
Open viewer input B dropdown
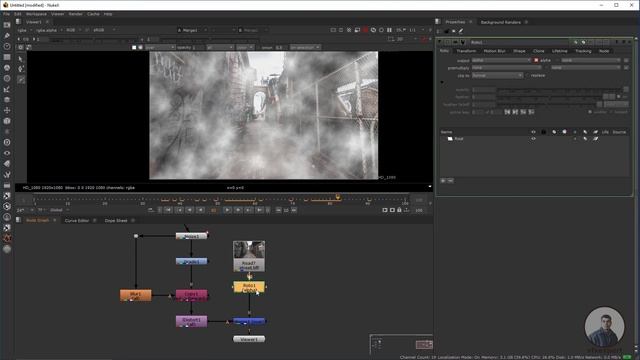[253, 30]
